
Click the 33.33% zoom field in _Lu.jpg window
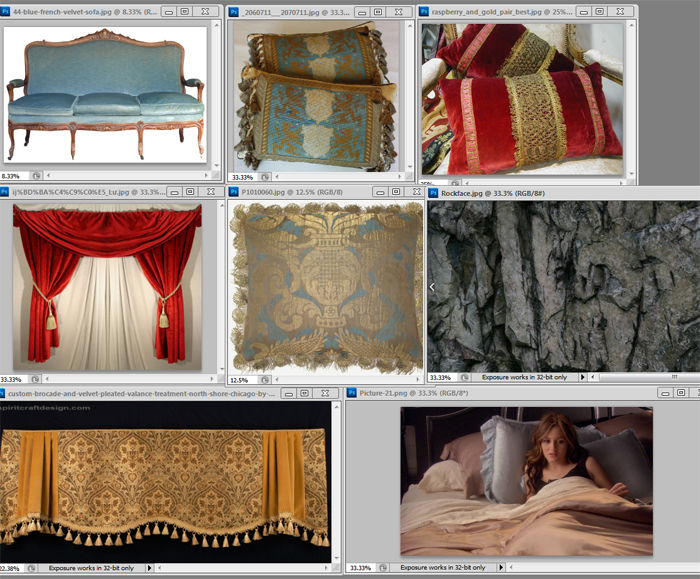[15, 379]
